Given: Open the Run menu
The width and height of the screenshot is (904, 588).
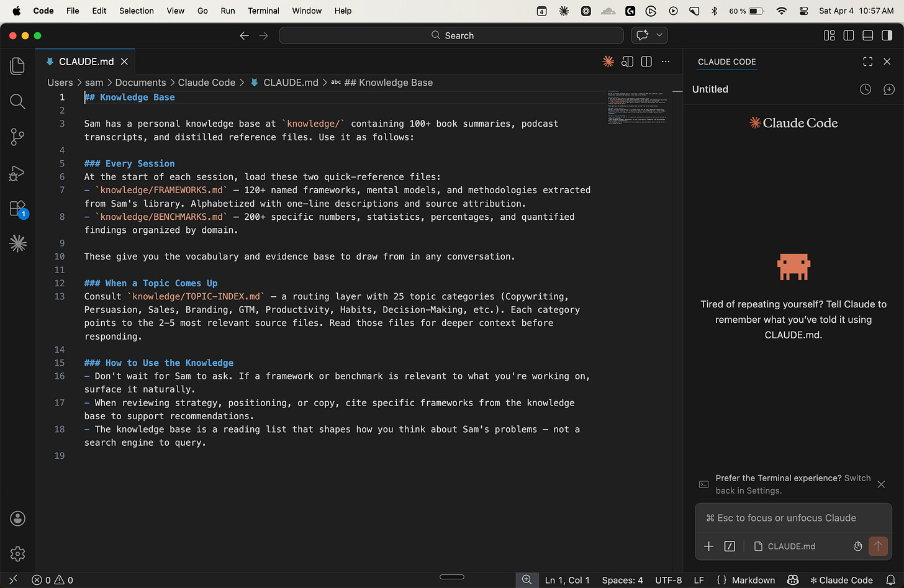Looking at the screenshot, I should click(228, 11).
